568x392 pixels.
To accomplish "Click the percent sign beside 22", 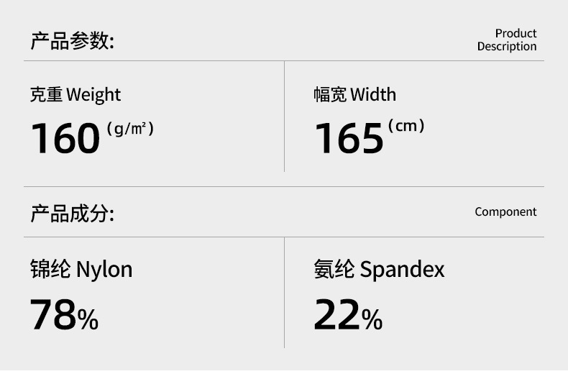I will pyautogui.click(x=372, y=319).
